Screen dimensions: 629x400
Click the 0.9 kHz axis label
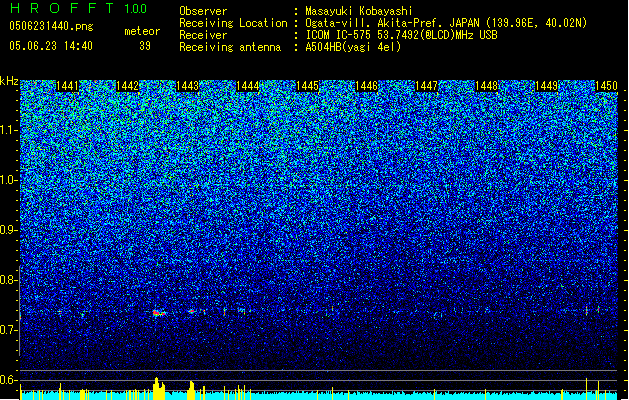click(9, 230)
